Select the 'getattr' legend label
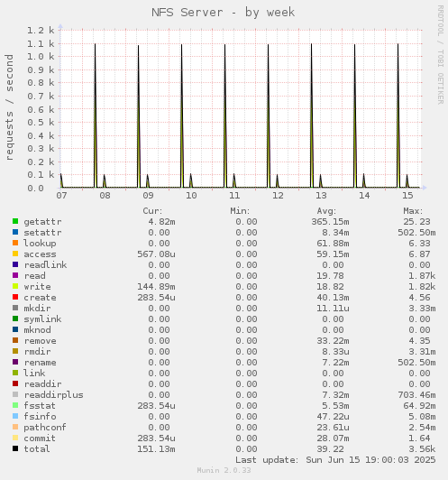This screenshot has height=480, width=448. tap(42, 222)
